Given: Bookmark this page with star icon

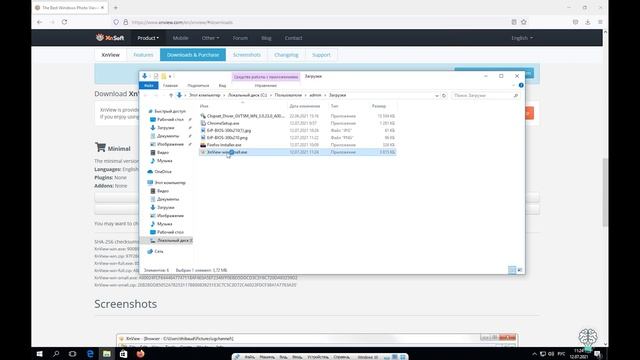Looking at the screenshot, I should (x=524, y=22).
